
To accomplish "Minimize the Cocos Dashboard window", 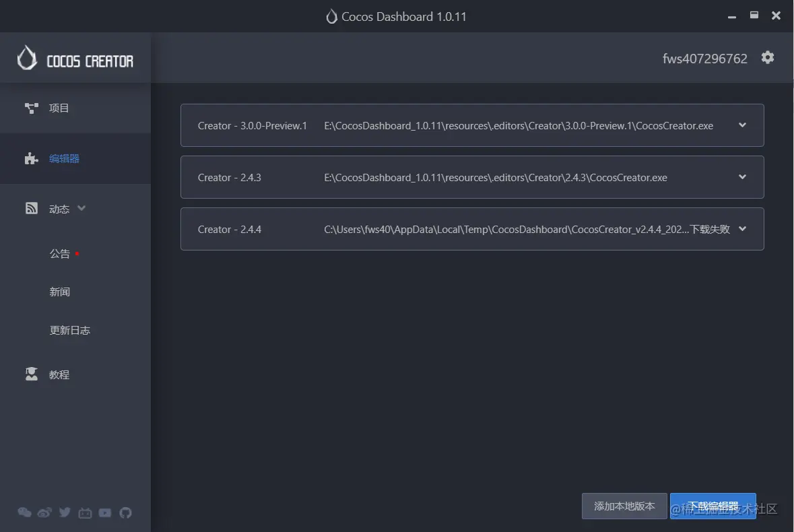I will tap(732, 17).
